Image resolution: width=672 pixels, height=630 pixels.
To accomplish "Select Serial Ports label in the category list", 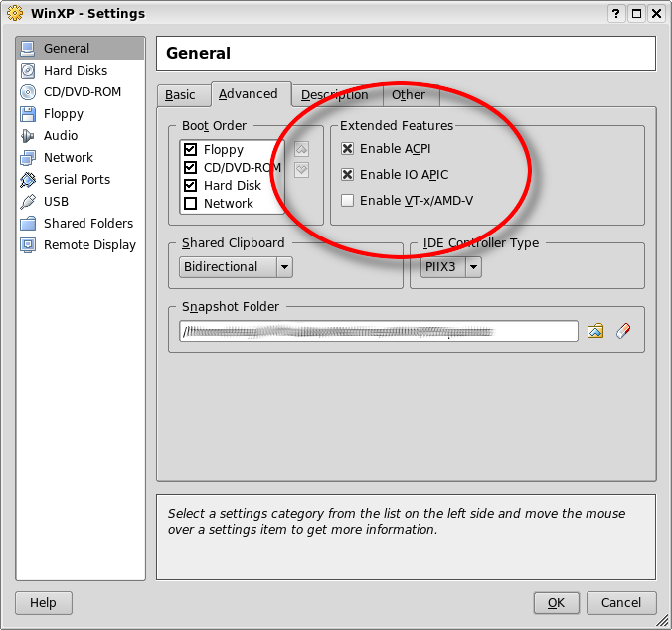I will [x=77, y=180].
